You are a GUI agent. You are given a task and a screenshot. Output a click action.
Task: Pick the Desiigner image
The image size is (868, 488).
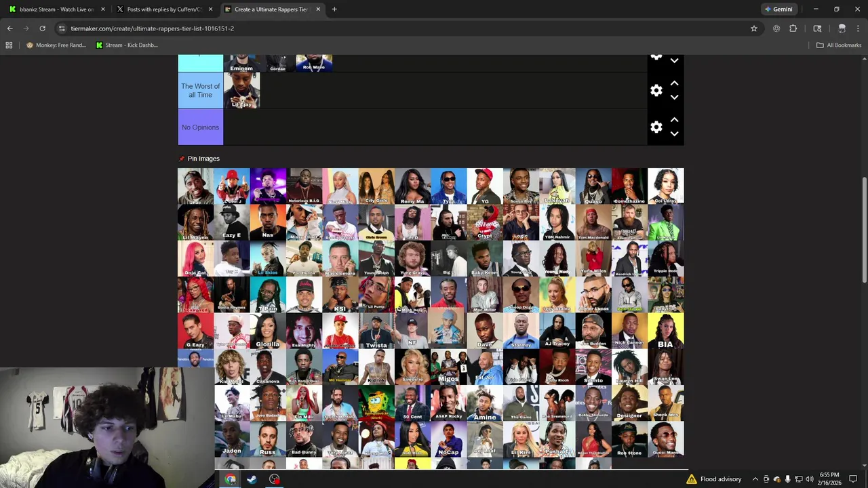tap(629, 403)
